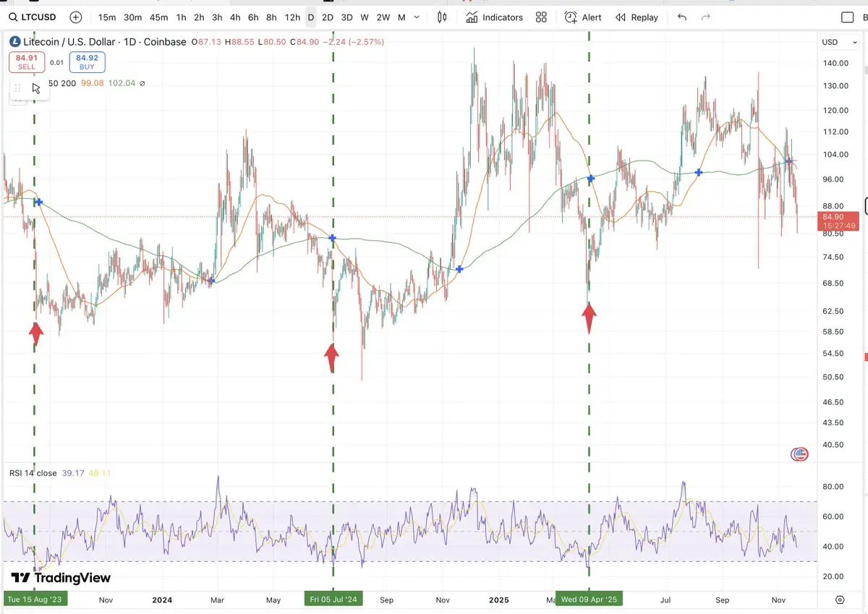Image resolution: width=868 pixels, height=614 pixels.
Task: Switch to the 1h timeframe
Action: coord(181,17)
